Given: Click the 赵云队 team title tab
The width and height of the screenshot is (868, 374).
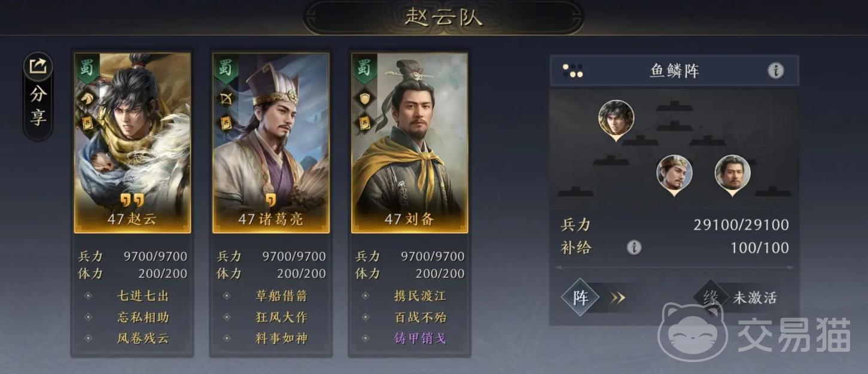Looking at the screenshot, I should [x=443, y=17].
